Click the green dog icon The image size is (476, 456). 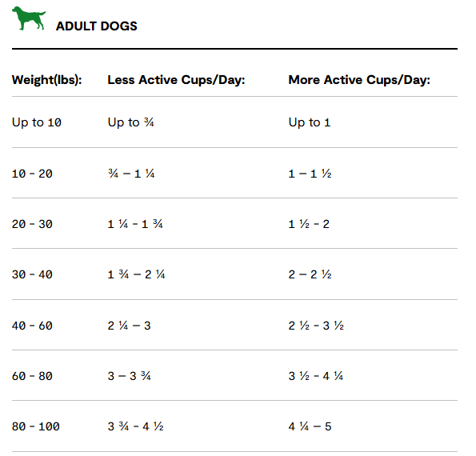[x=29, y=18]
